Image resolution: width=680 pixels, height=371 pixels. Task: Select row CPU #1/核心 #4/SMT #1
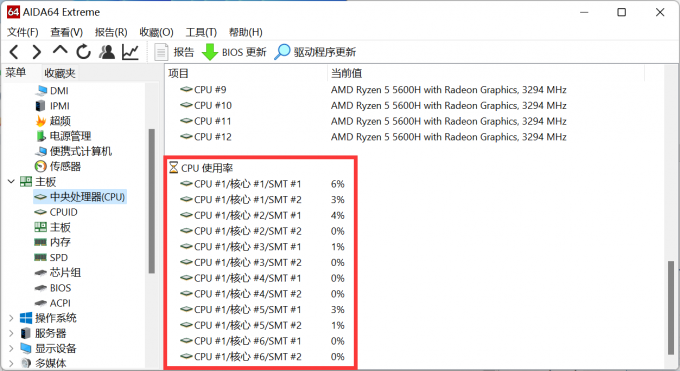[x=262, y=278]
